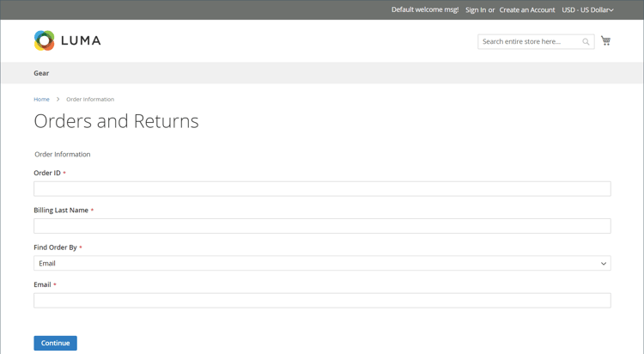Screen dimensions: 644x354
Task: Click the search magnifier icon
Action: [x=586, y=41]
